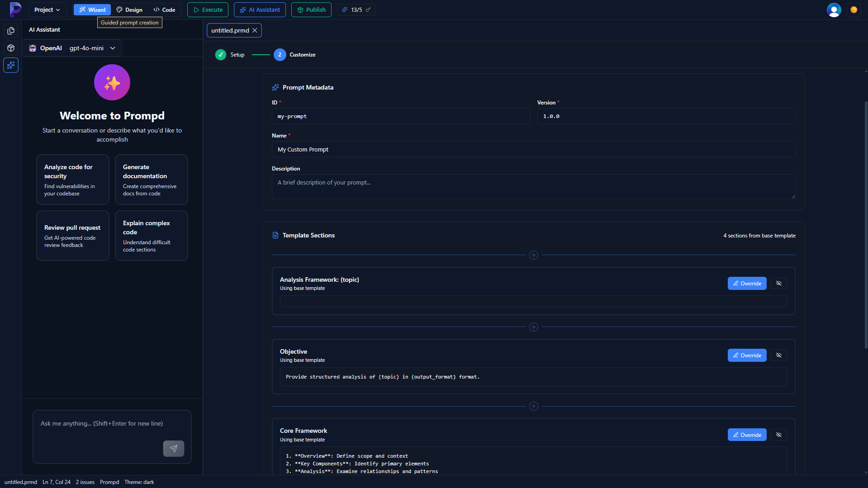Select the AI Assistant sparkle icon in sidebar
This screenshot has width=868, height=488.
click(x=10, y=65)
